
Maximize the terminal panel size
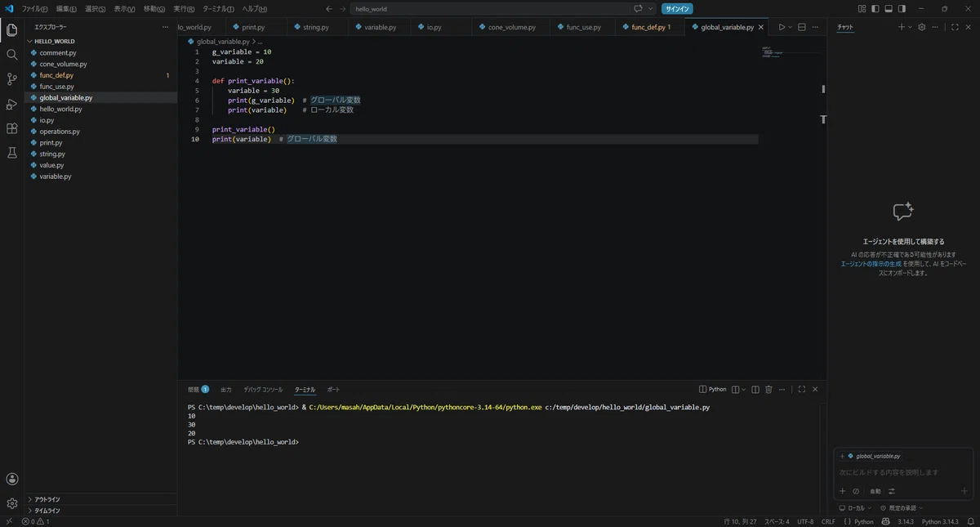(x=802, y=390)
